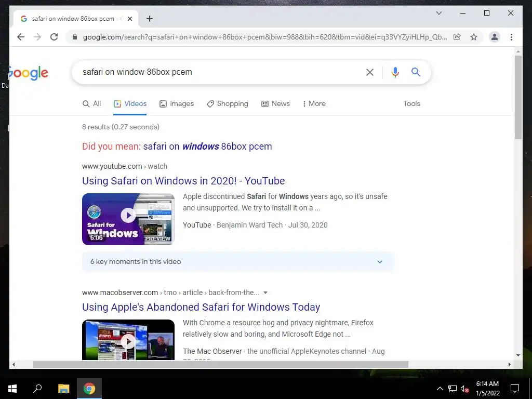The height and width of the screenshot is (399, 532).
Task: Click the forward navigation arrow
Action: [x=37, y=37]
